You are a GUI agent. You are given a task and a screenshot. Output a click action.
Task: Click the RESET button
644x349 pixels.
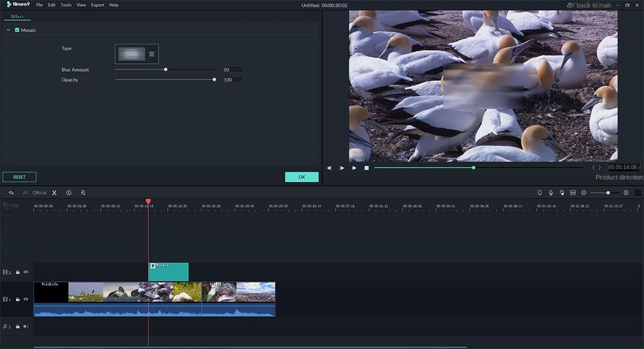[20, 177]
